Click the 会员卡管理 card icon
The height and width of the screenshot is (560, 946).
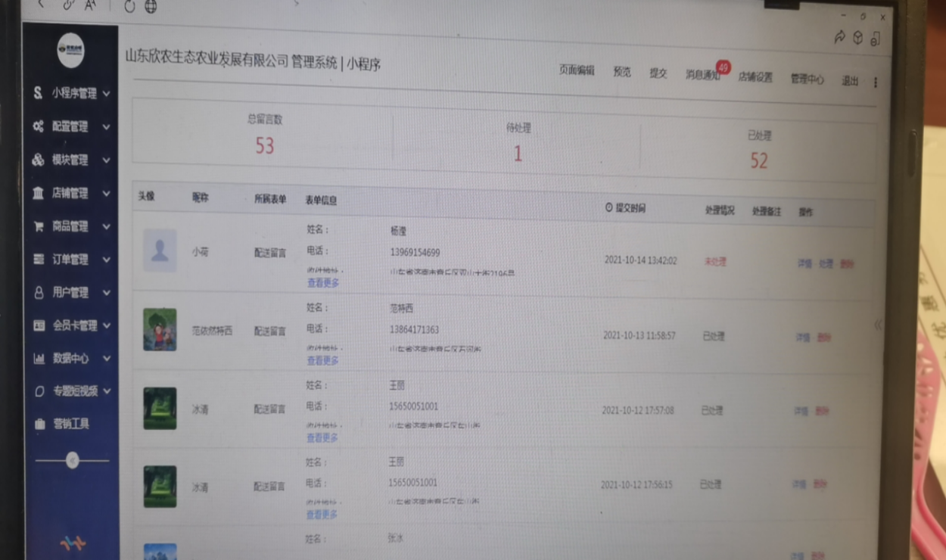click(39, 325)
